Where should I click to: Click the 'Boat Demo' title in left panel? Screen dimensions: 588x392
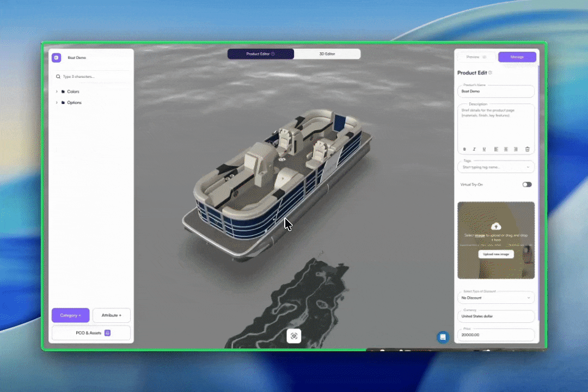[77, 58]
